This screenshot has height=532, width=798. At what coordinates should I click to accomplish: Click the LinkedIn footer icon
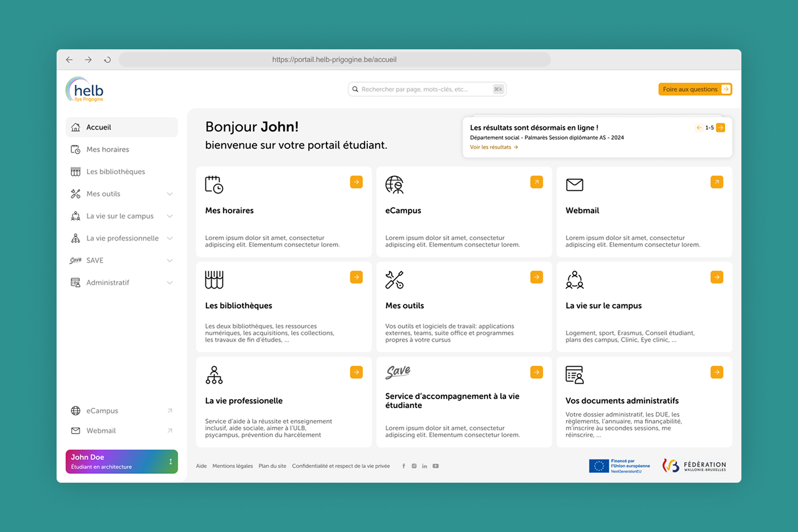[x=424, y=466]
